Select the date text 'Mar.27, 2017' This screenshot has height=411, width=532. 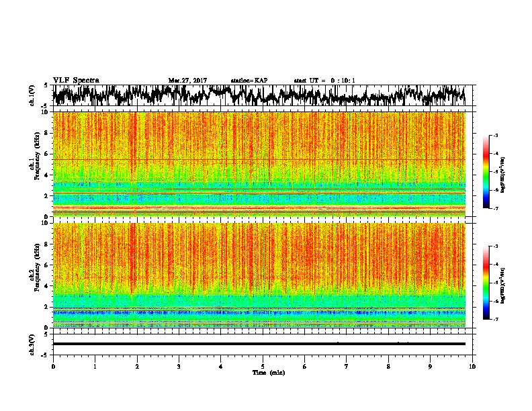coord(187,81)
